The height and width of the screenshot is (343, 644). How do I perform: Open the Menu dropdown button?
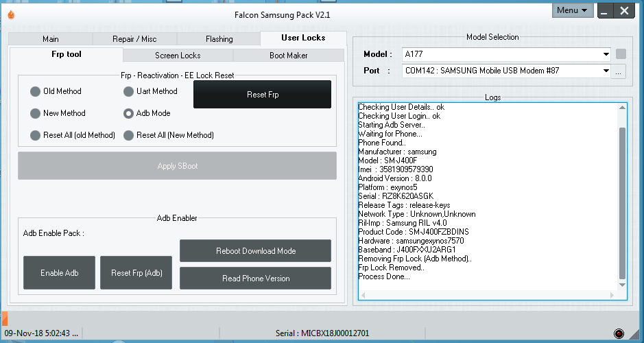[x=573, y=10]
